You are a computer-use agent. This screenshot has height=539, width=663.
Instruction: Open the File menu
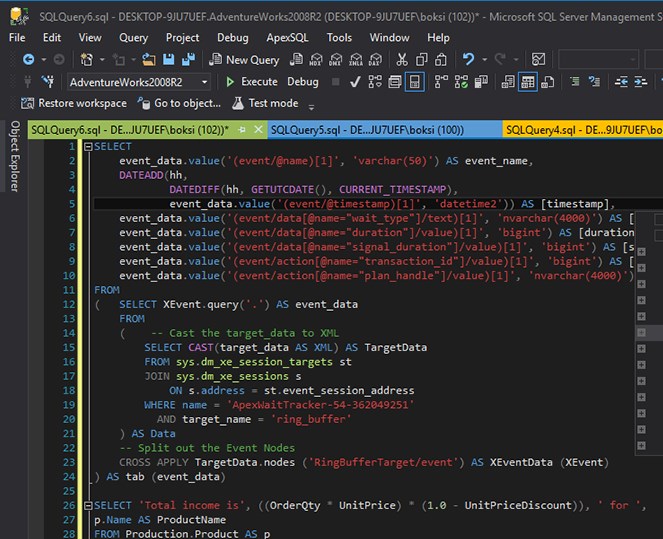click(x=17, y=38)
